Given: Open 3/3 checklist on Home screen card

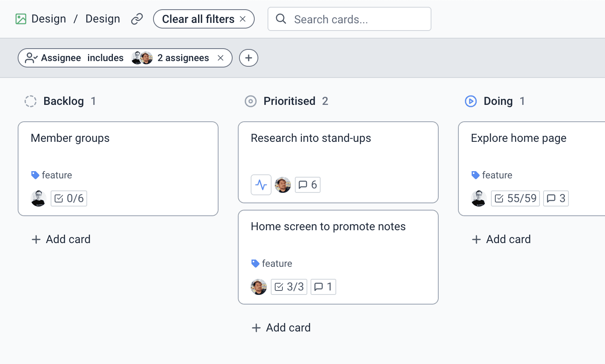Looking at the screenshot, I should point(289,287).
